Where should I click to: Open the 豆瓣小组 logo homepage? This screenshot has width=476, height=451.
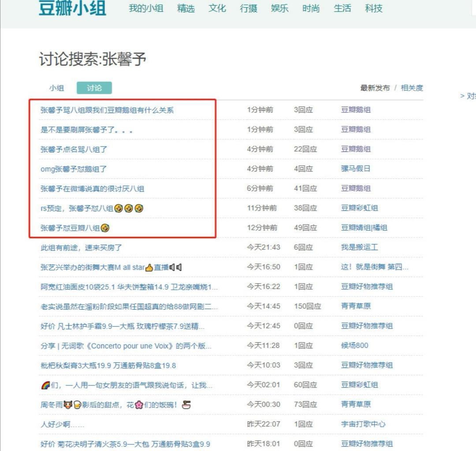(x=73, y=7)
